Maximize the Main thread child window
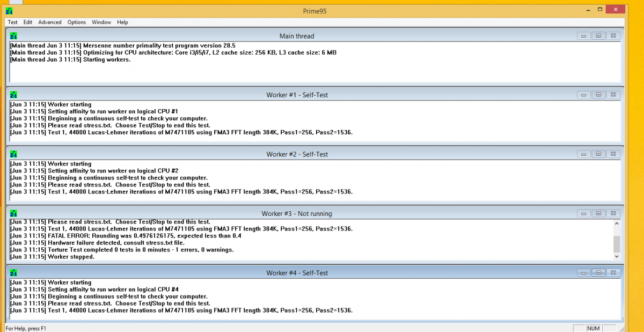644x332 pixels. click(x=599, y=36)
